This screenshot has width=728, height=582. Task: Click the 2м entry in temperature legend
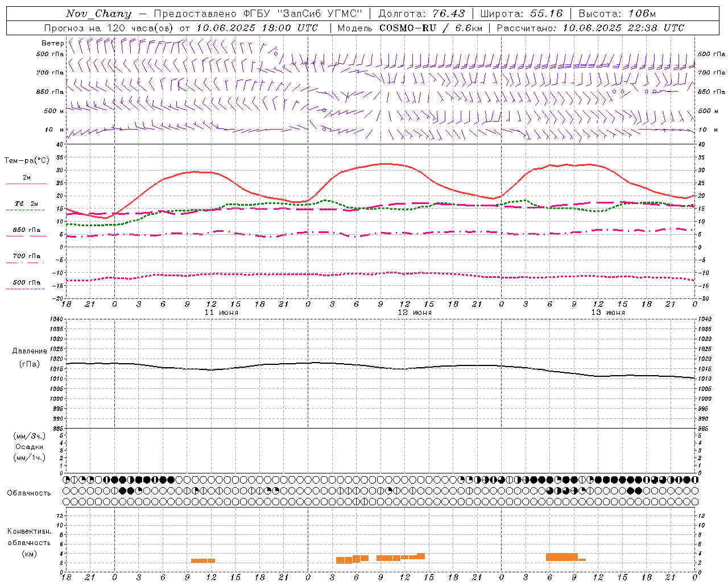click(27, 177)
